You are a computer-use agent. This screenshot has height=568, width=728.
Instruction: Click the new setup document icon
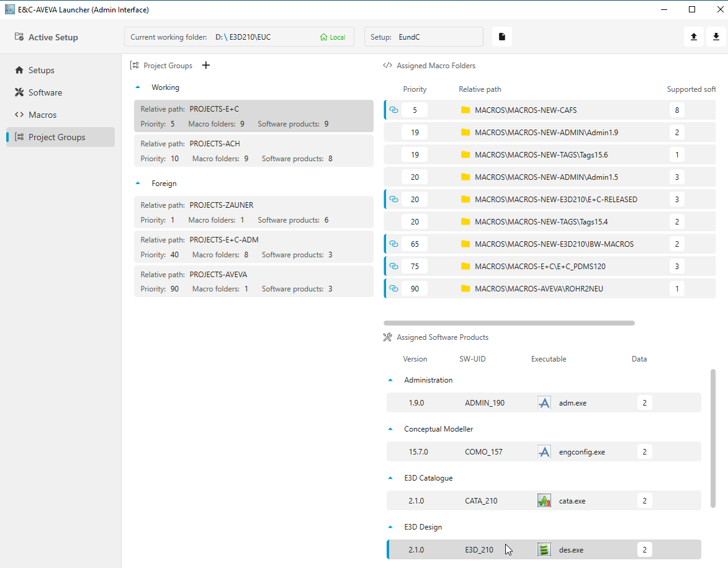click(502, 37)
